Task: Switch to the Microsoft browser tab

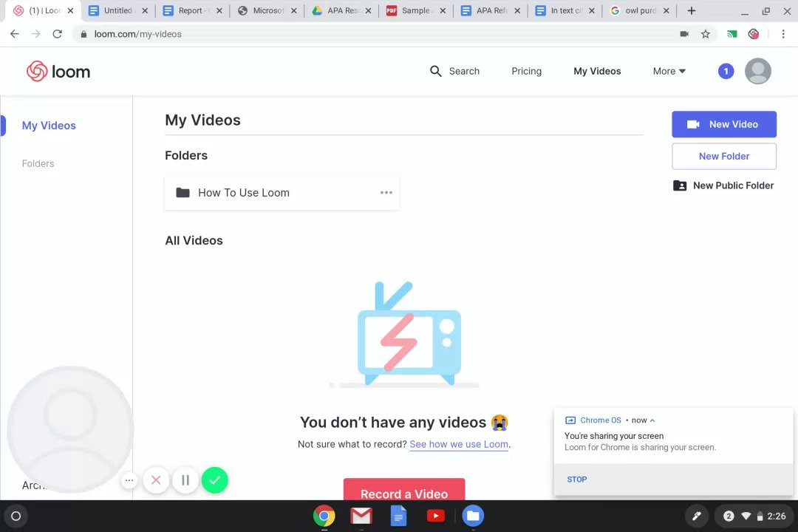Action: (x=267, y=10)
